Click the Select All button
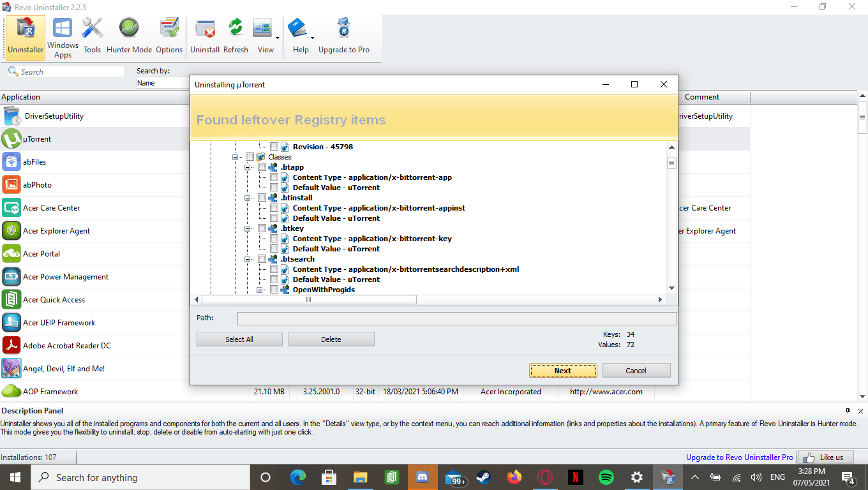The height and width of the screenshot is (490, 868). click(239, 339)
